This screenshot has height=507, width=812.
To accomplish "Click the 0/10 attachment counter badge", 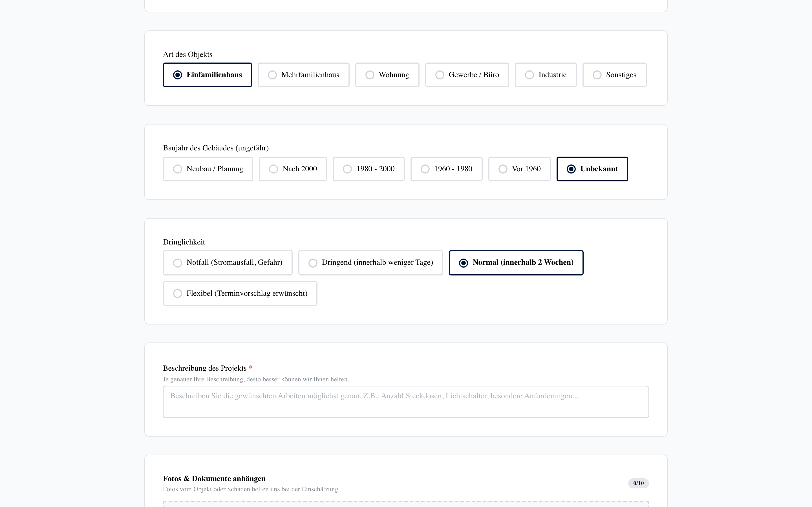I will coord(638,483).
